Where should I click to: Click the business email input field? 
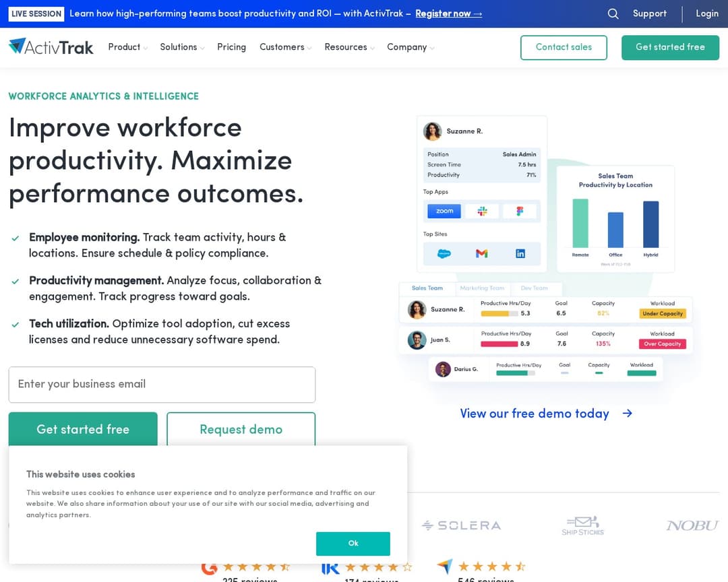[162, 384]
